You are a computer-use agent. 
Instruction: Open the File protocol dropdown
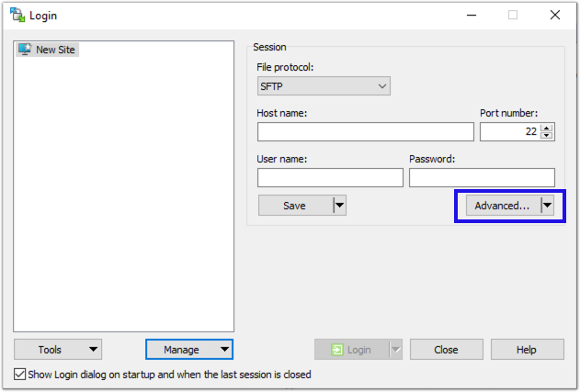pos(324,86)
